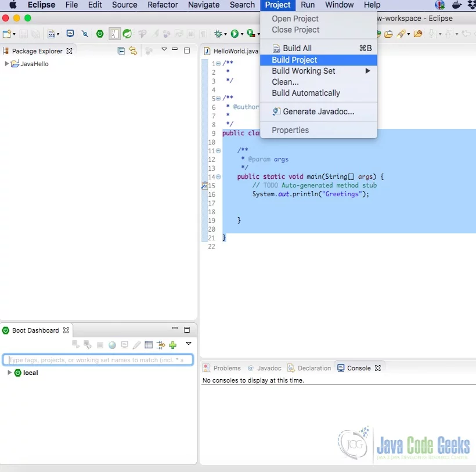Open the New wizard dropdown arrow

tap(14, 34)
